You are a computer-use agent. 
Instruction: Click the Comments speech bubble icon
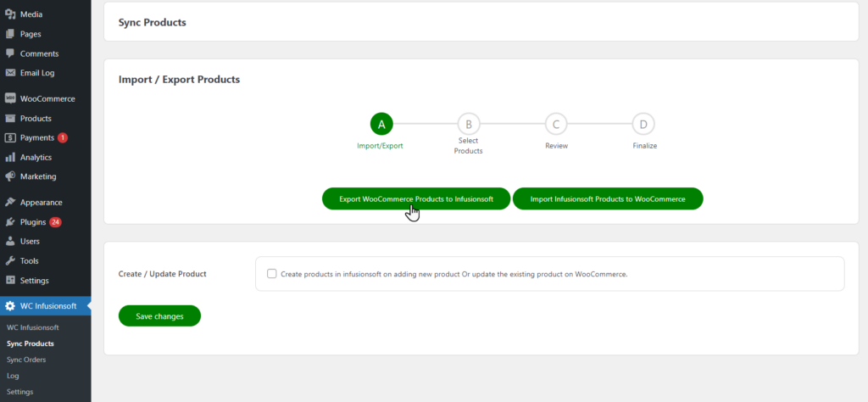tap(10, 53)
